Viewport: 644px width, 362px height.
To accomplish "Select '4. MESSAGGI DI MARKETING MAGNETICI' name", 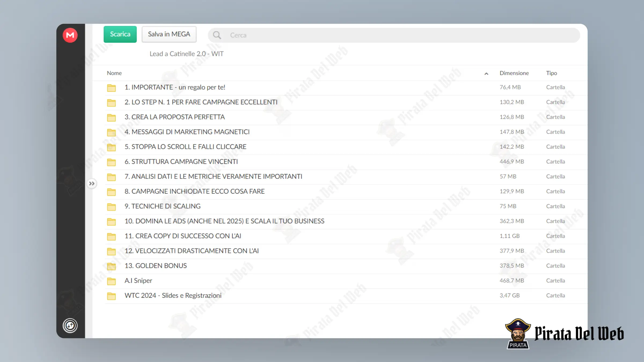I will [187, 132].
